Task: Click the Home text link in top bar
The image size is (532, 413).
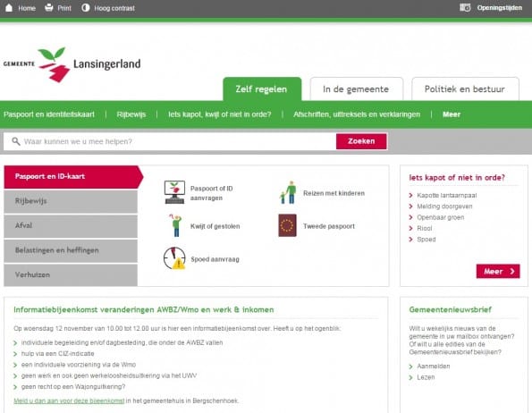Action: 27,8
